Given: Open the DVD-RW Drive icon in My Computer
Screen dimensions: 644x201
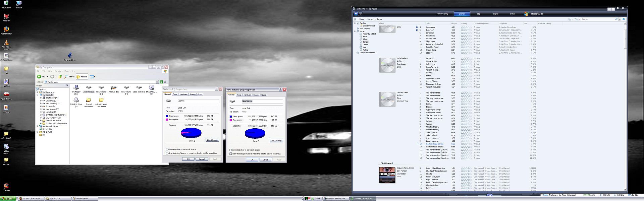Looking at the screenshot, I should click(x=76, y=100).
